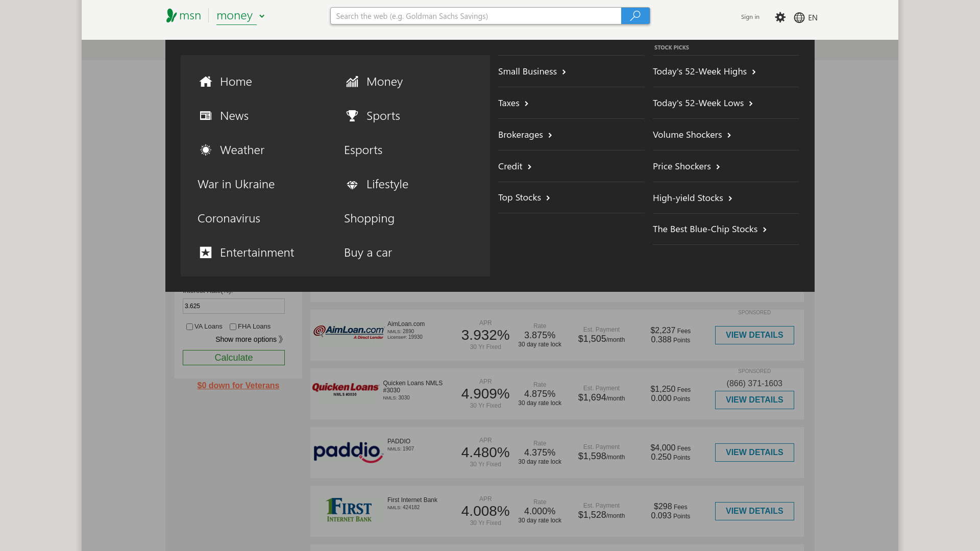Image resolution: width=980 pixels, height=551 pixels.
Task: Expand Price Shockers chevron
Action: [718, 167]
